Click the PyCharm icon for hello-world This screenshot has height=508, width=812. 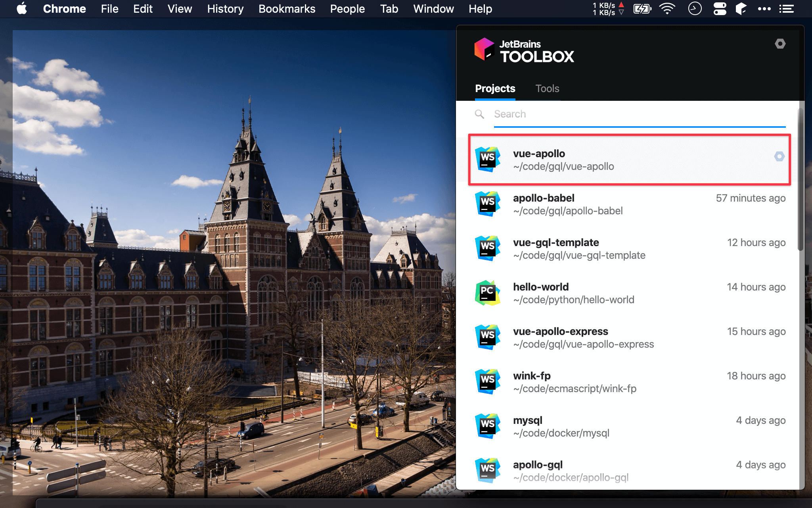[487, 293]
